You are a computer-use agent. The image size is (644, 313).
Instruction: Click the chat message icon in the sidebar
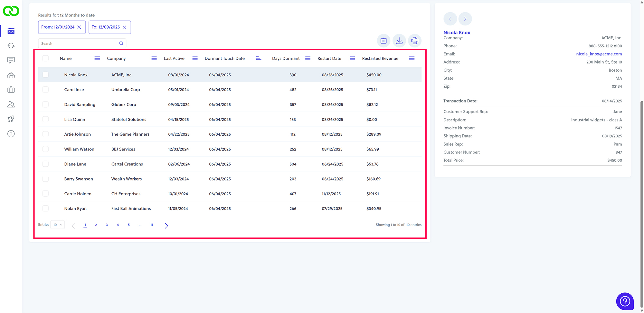click(11, 60)
